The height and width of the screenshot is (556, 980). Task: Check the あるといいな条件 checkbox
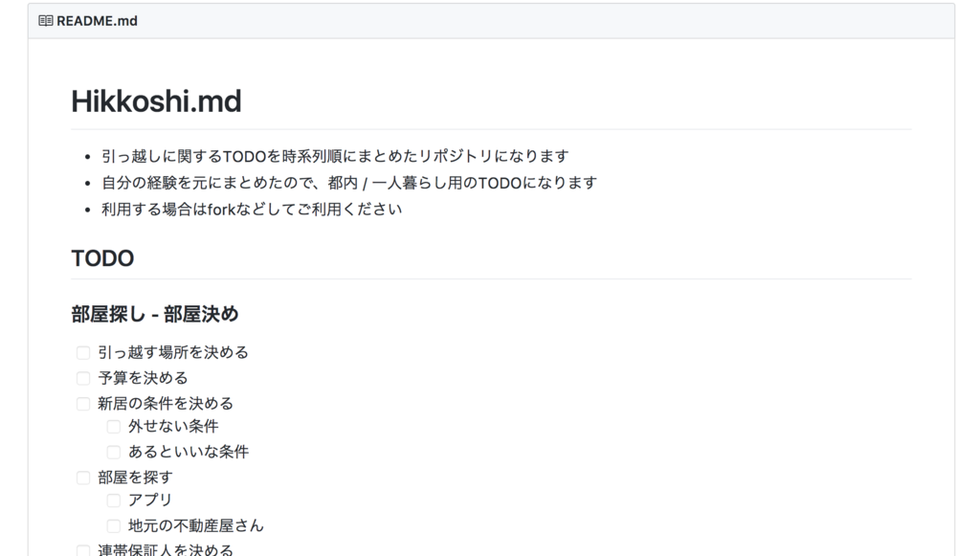(113, 451)
